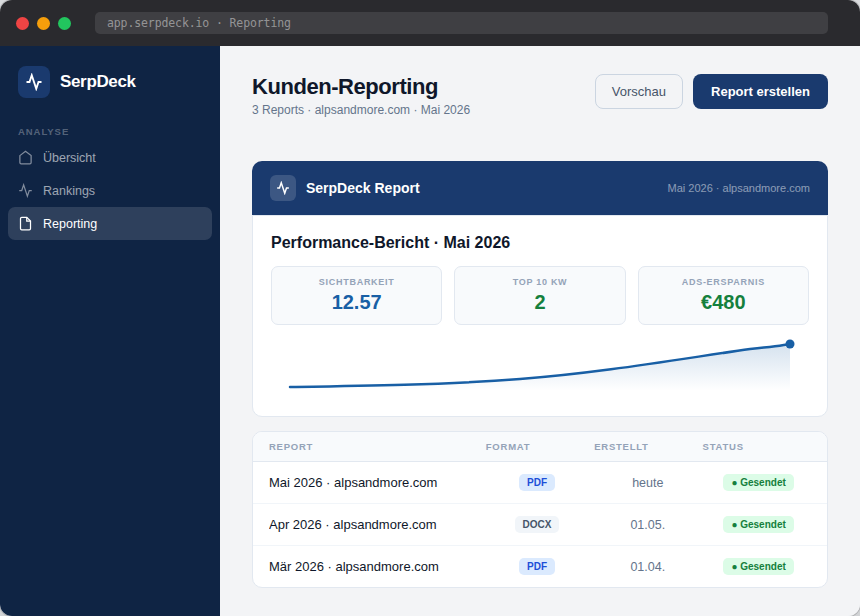Screen dimensions: 860x616
Task: Click the SerpDeck brand name in sidebar
Action: click(98, 82)
